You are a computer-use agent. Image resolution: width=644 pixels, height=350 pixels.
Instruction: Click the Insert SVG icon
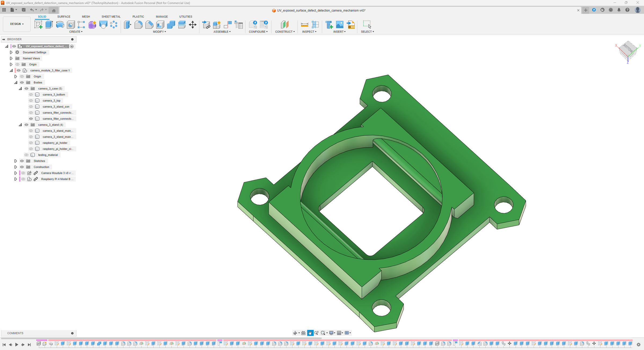coord(351,25)
